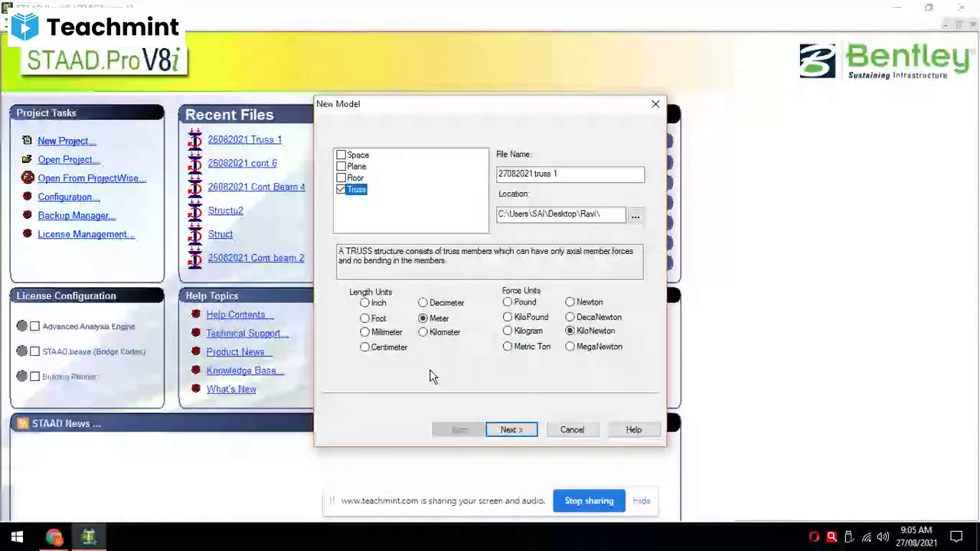Click the New Project icon in Project Tasks
This screenshot has height=551, width=980.
(28, 141)
